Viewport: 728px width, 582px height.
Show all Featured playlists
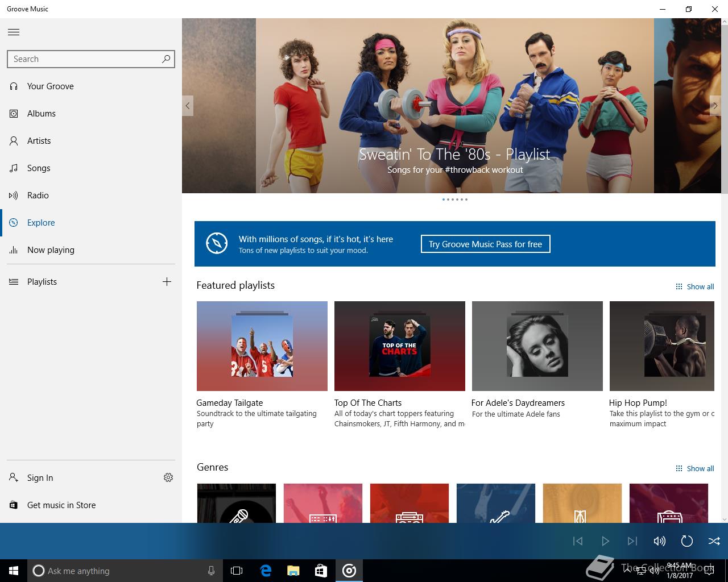point(694,286)
